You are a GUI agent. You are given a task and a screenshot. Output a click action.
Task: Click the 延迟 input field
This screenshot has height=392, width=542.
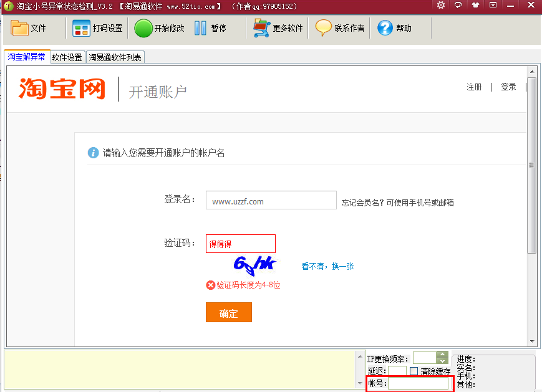(x=397, y=371)
